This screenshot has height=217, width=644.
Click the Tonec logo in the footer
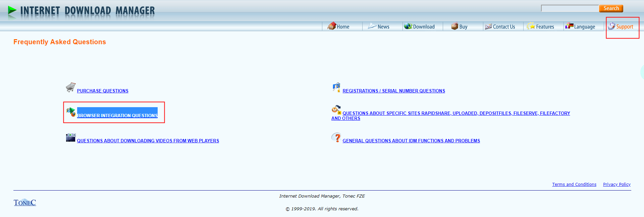[x=25, y=203]
